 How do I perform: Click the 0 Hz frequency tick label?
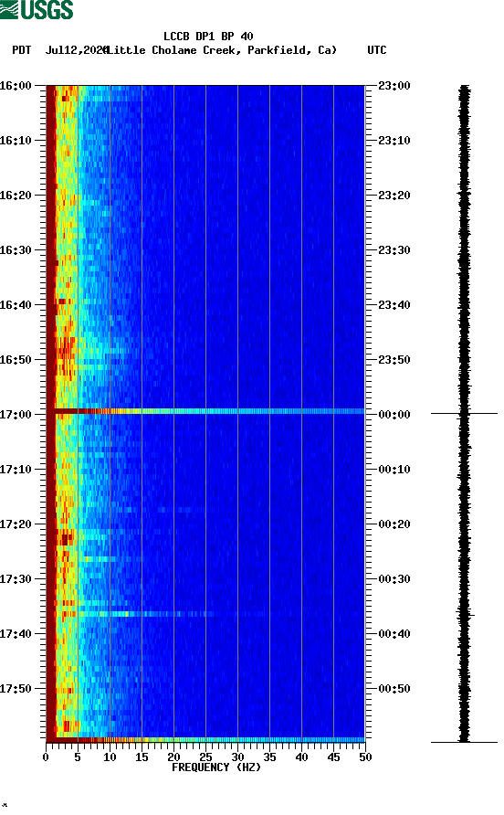click(x=47, y=757)
